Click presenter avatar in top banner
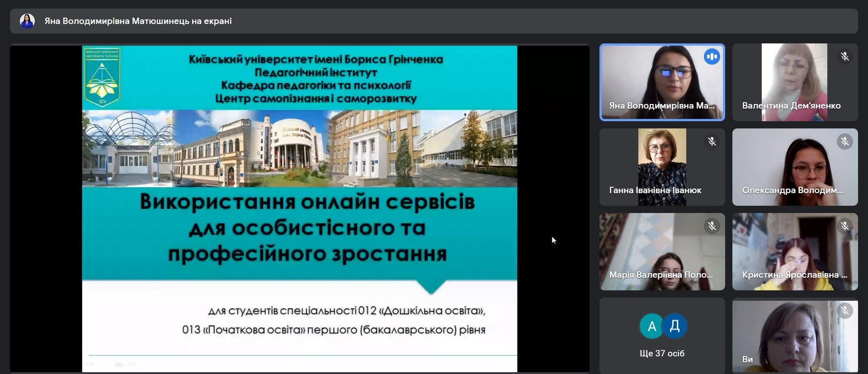This screenshot has height=374, width=868. coord(27,21)
